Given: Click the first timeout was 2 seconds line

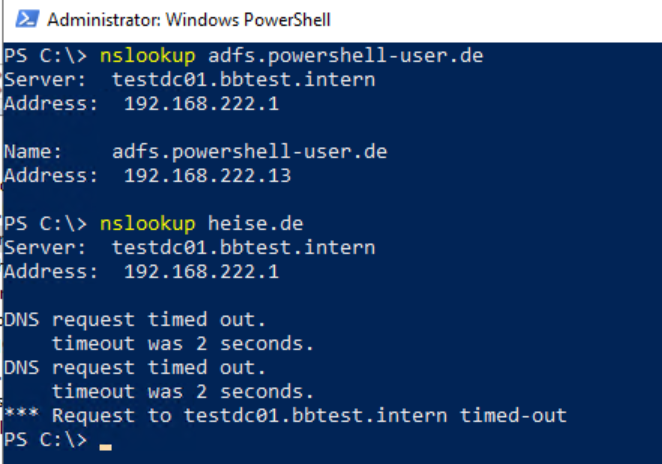Looking at the screenshot, I should coord(183,344).
